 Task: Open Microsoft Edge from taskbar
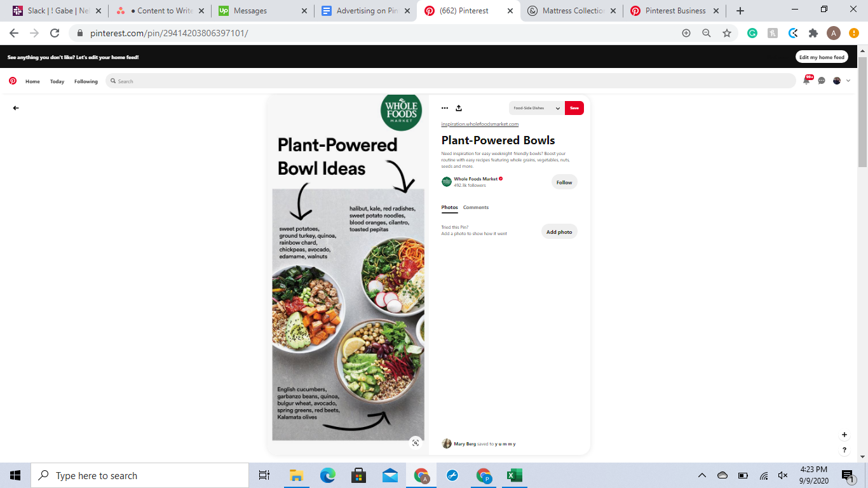(327, 475)
